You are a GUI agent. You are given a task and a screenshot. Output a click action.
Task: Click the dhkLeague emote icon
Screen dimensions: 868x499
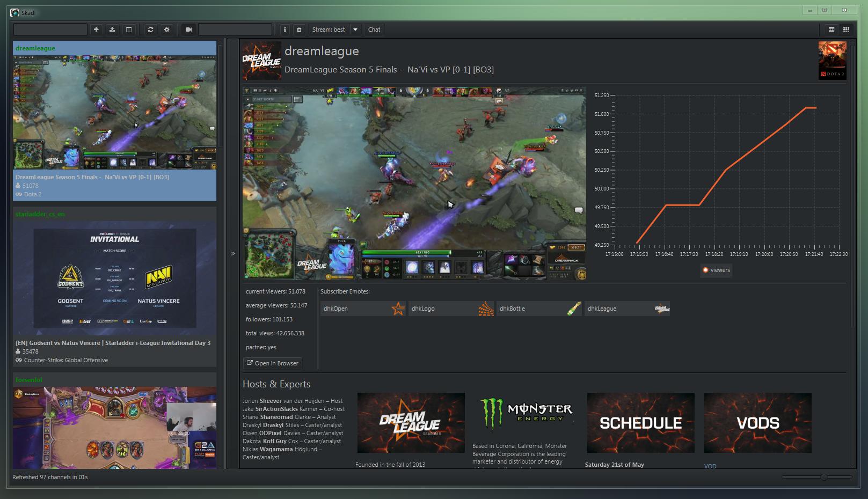click(662, 309)
